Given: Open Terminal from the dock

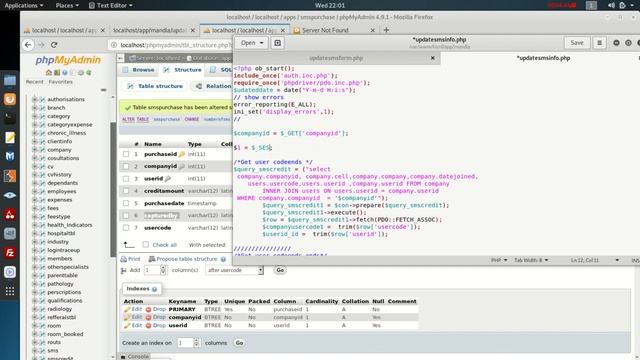Looking at the screenshot, I should click(x=10, y=118).
